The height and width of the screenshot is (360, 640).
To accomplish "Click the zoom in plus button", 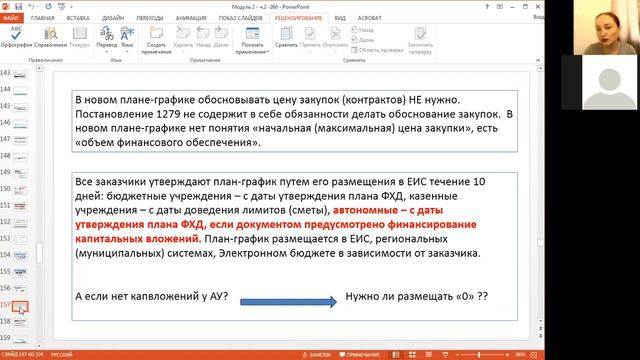I will click(x=507, y=355).
